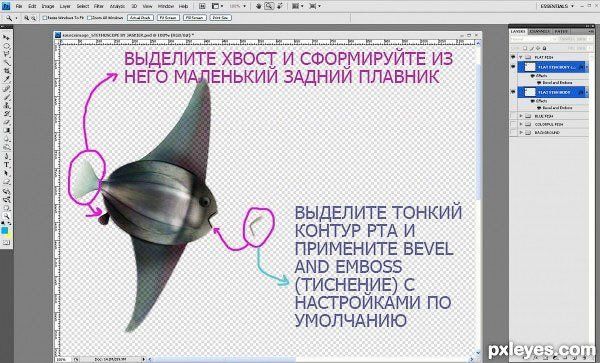Screen dimensions: 600x363
Task: Select the Blur tool
Action: 7,138
